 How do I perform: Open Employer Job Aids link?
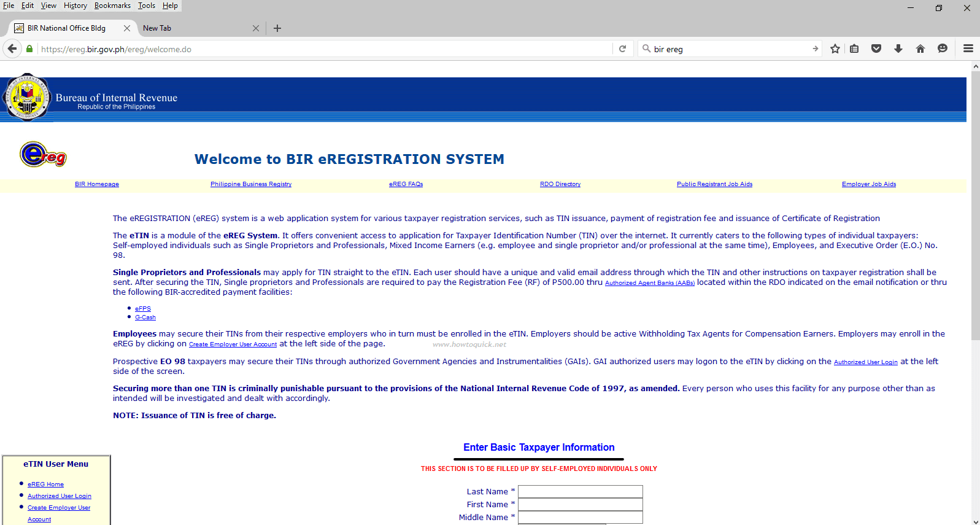pos(869,184)
